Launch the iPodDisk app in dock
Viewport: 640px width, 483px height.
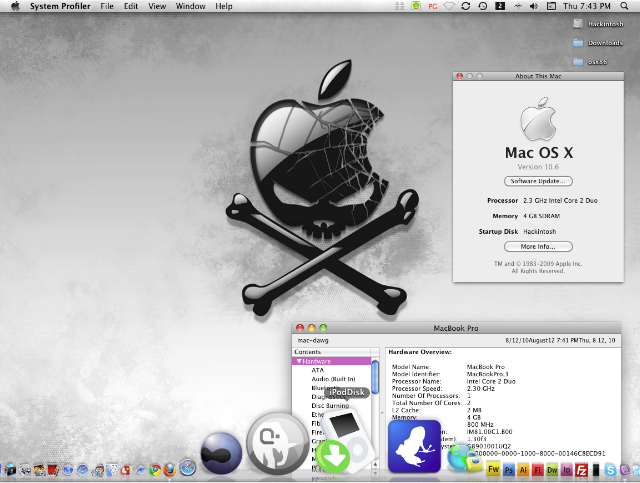[x=345, y=443]
